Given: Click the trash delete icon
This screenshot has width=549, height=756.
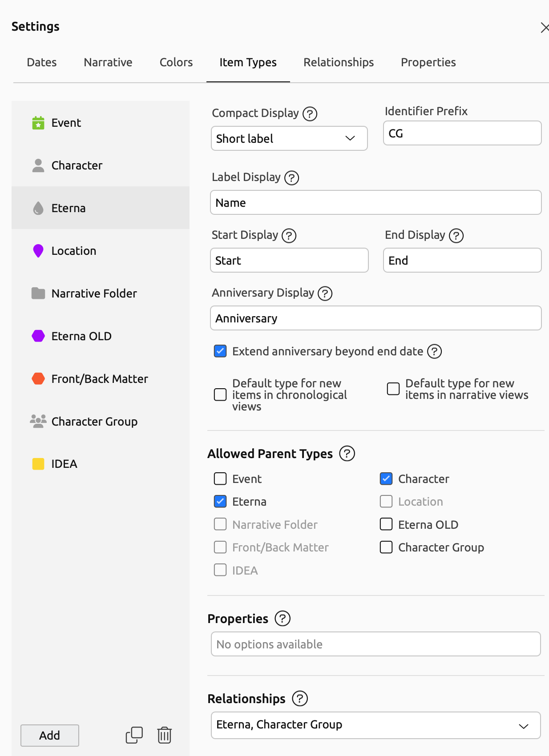Looking at the screenshot, I should point(164,735).
